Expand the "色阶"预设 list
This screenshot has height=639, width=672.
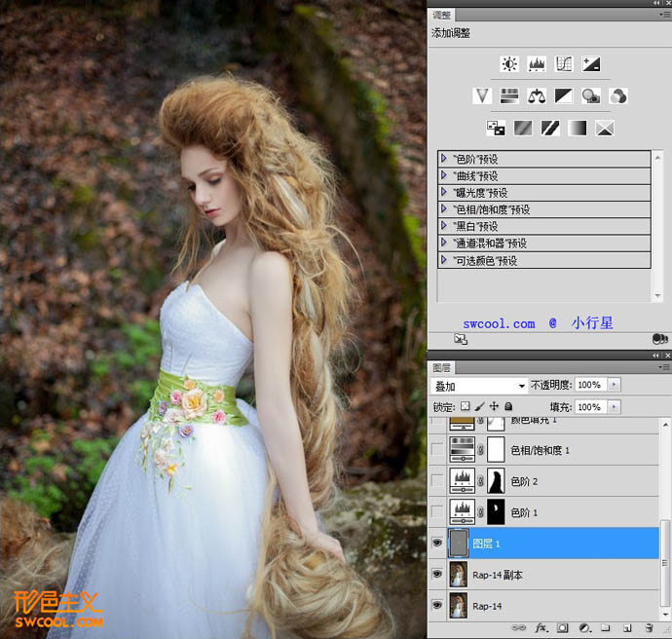pos(445,159)
